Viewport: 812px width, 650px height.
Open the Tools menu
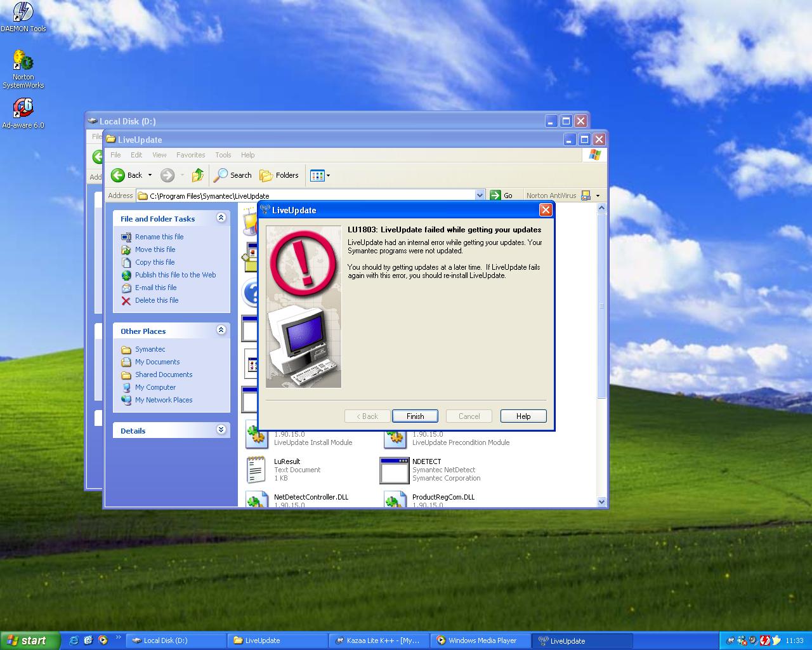coord(223,155)
